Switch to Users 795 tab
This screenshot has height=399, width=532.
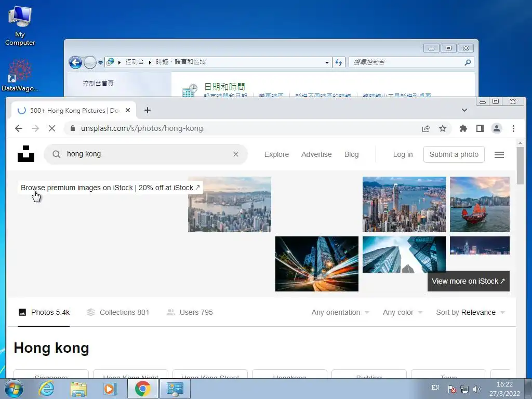tap(190, 312)
